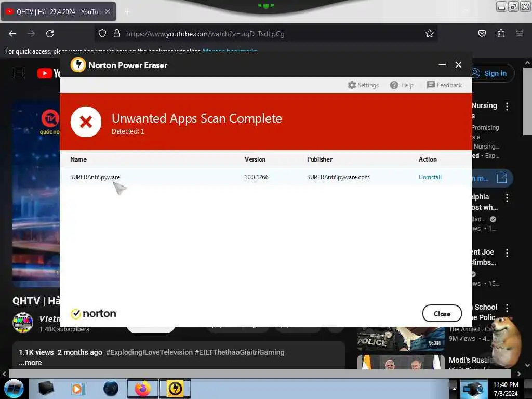The height and width of the screenshot is (399, 532).
Task: Go forward in Firefox
Action: point(31,34)
